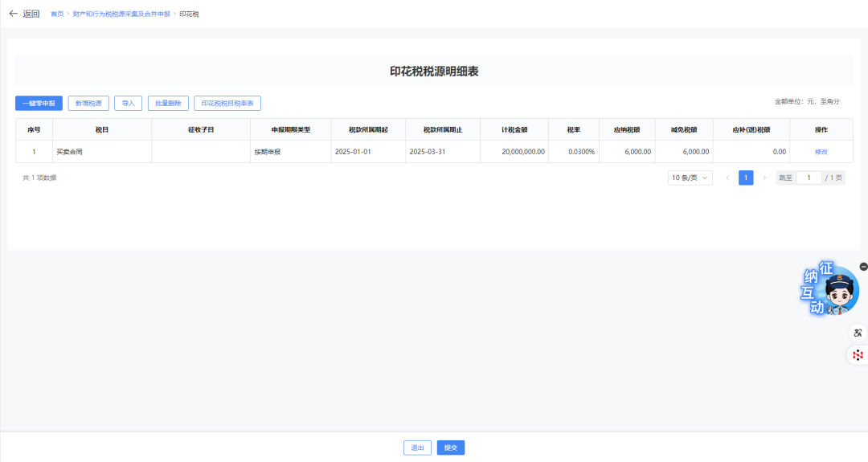Click the 退出 button at bottom

click(417, 448)
